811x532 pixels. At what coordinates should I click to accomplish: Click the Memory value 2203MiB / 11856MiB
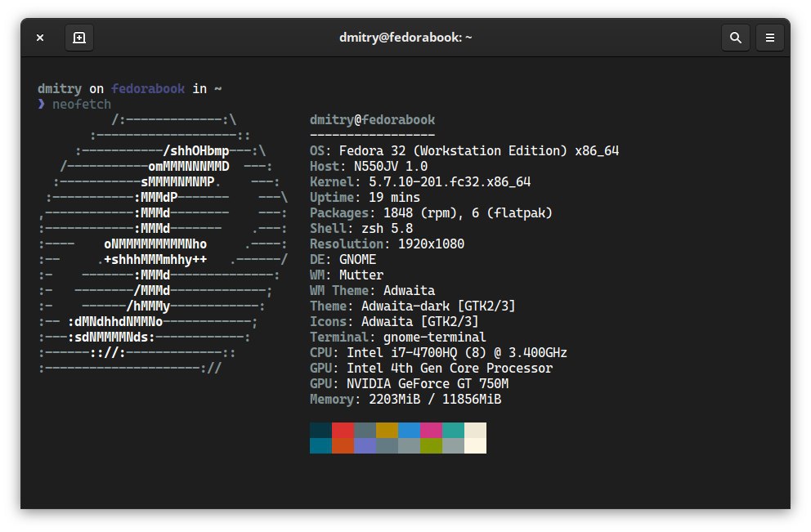tap(435, 399)
